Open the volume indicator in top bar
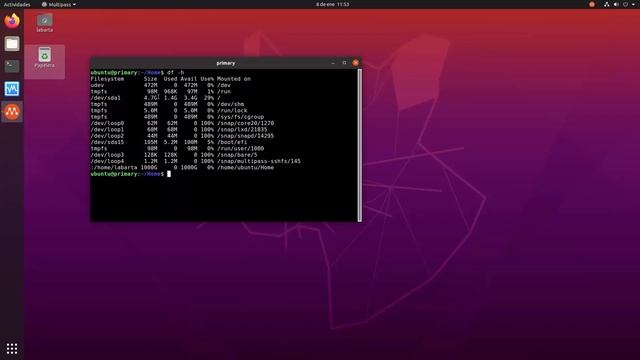 616,4
